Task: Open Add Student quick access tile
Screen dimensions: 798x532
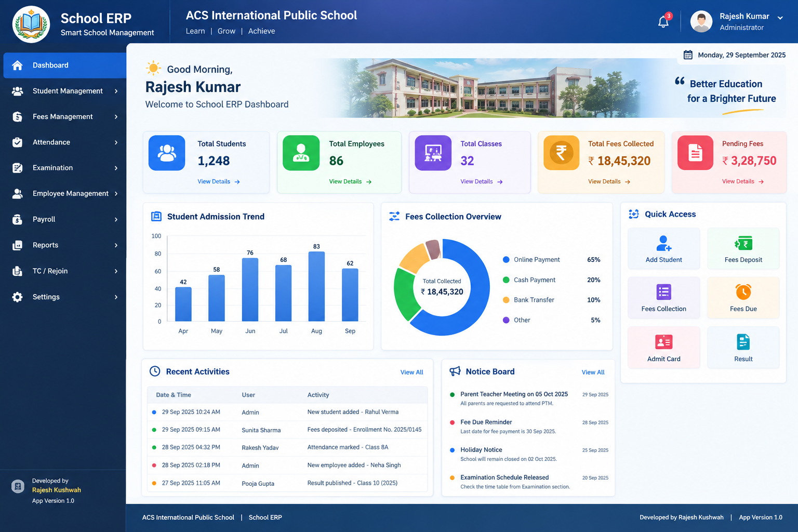Action: click(664, 249)
